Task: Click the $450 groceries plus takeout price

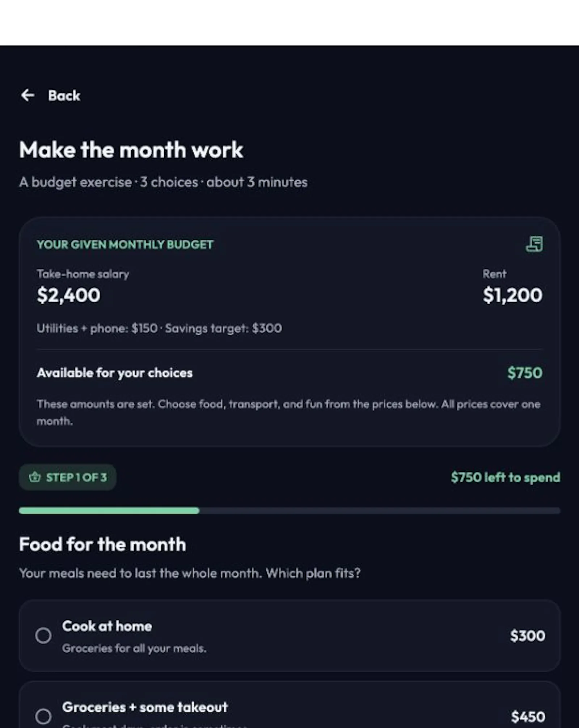Action: click(528, 716)
